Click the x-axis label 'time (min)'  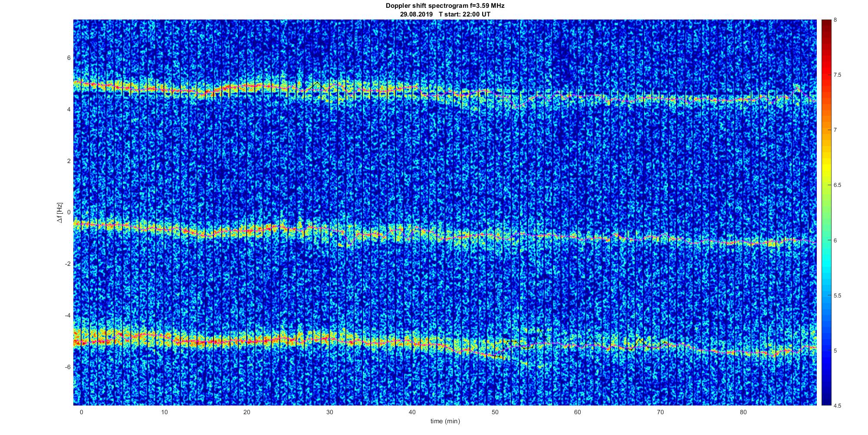(445, 421)
